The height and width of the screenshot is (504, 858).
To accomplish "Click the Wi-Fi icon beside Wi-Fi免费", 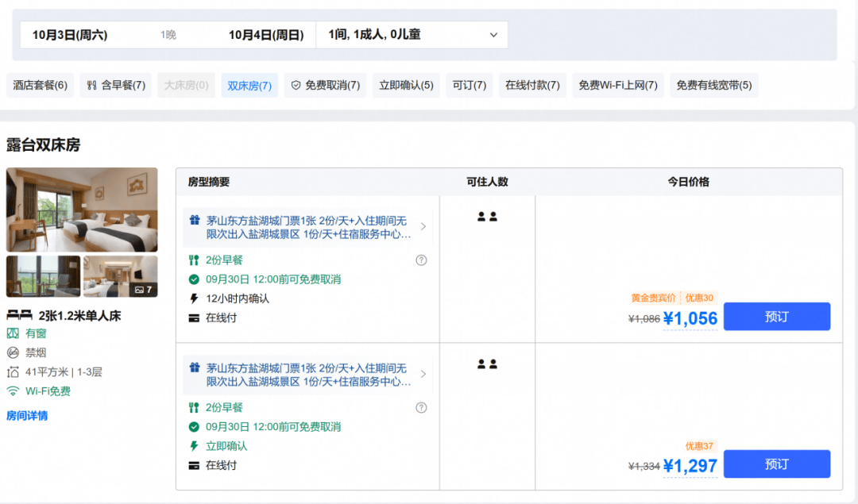I will [13, 391].
